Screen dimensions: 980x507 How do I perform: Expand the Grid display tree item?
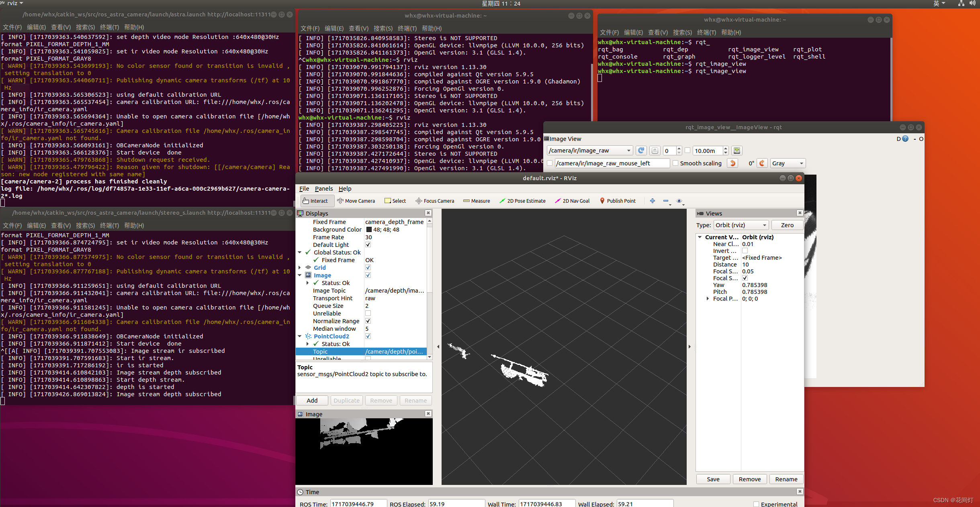click(x=300, y=268)
